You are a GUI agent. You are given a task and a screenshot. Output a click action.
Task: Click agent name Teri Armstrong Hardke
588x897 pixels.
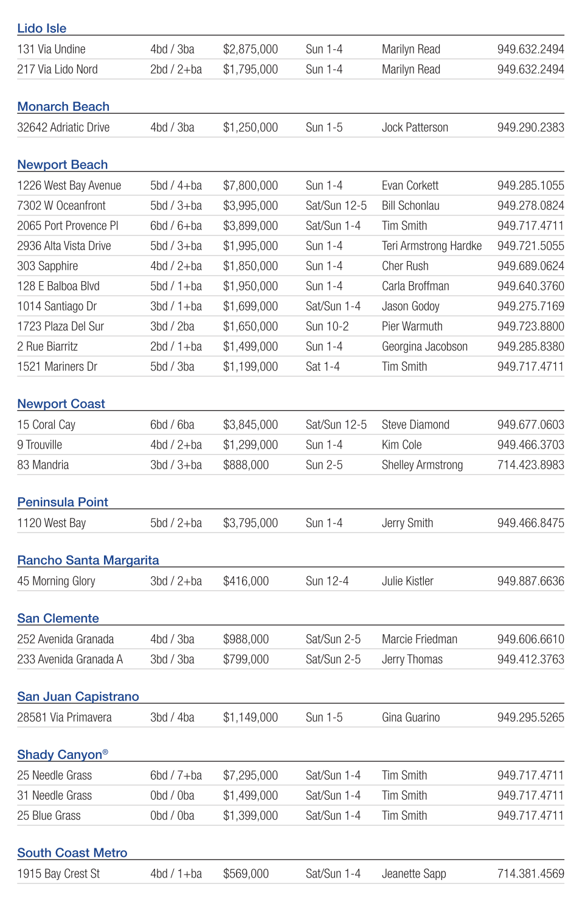tap(432, 246)
